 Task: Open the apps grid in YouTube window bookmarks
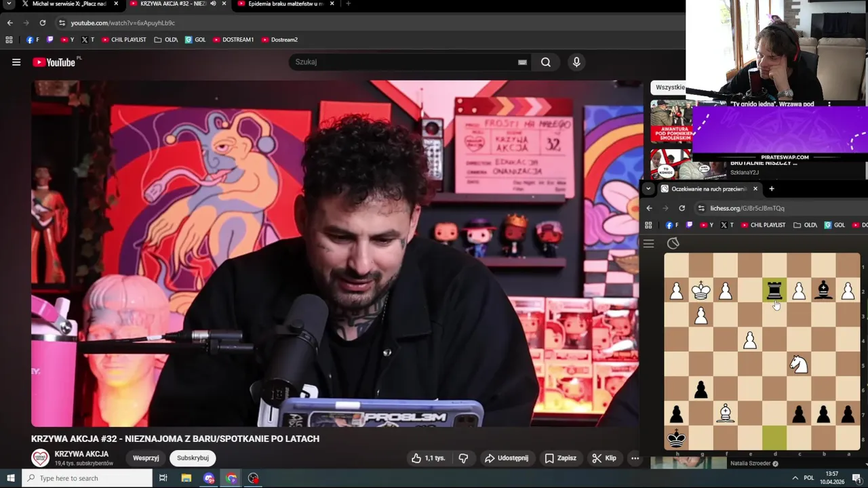[9, 40]
